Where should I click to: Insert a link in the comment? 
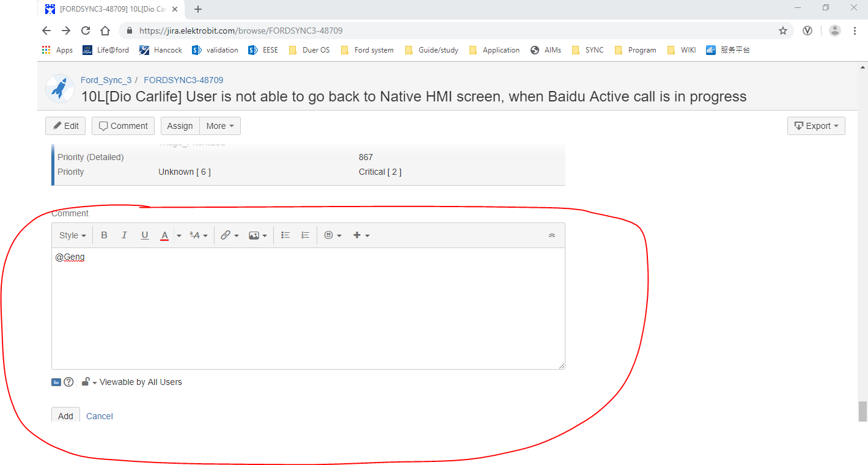coord(227,235)
